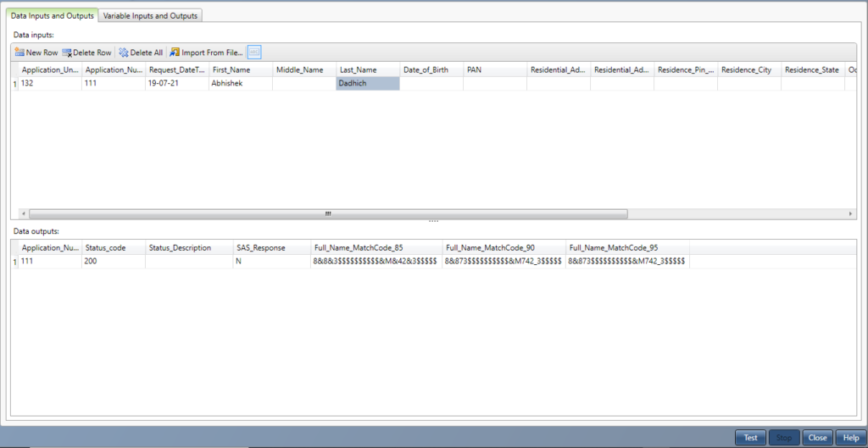The height and width of the screenshot is (448, 868).
Task: Switch to Variable Inputs and Outputs tab
Action: click(x=150, y=15)
